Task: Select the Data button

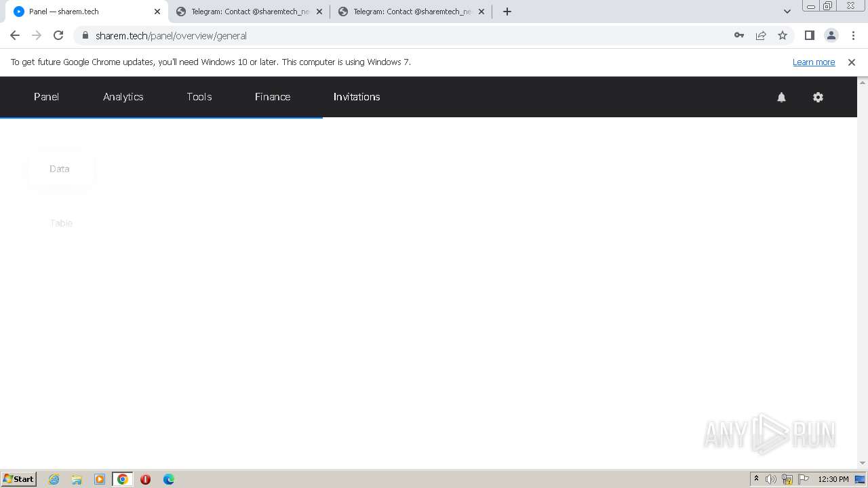Action: 60,169
